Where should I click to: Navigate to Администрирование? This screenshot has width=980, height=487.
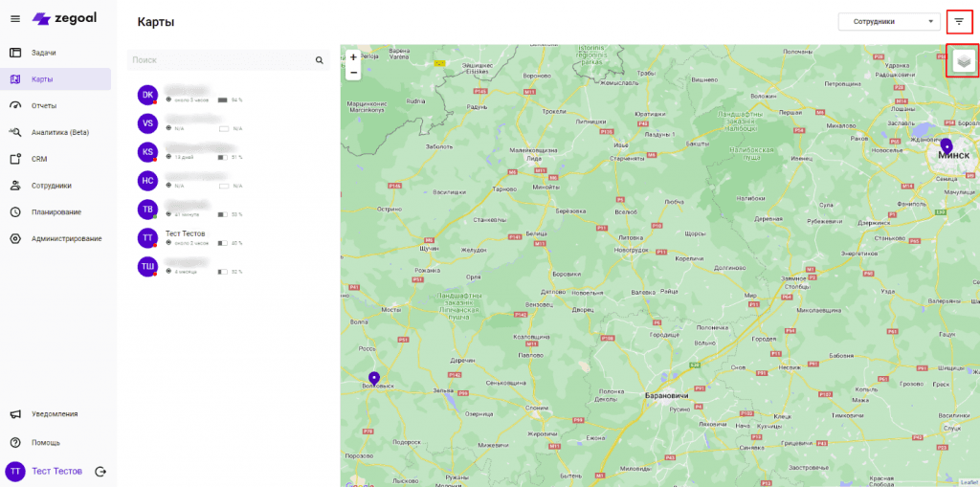(65, 238)
